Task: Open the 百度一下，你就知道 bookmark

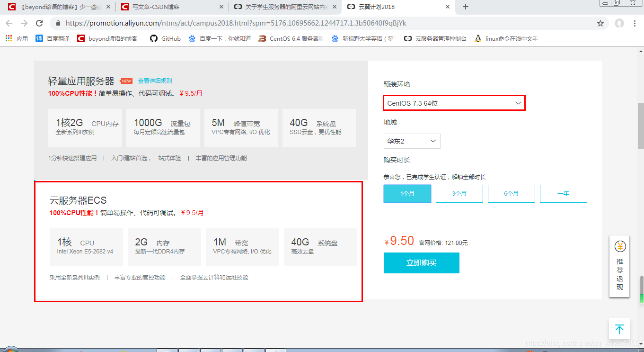Action: coord(220,38)
